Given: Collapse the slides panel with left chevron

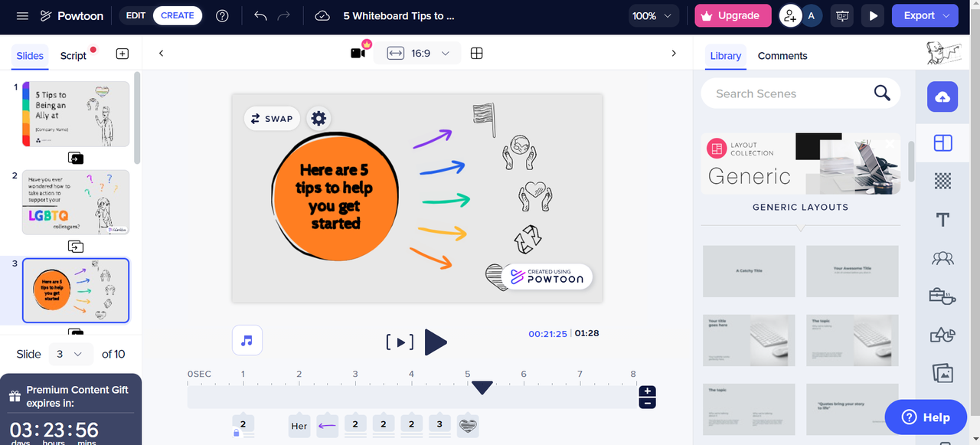Looking at the screenshot, I should pos(162,54).
